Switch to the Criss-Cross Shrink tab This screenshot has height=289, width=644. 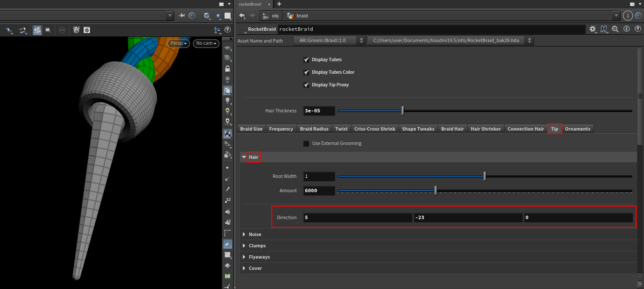point(375,129)
